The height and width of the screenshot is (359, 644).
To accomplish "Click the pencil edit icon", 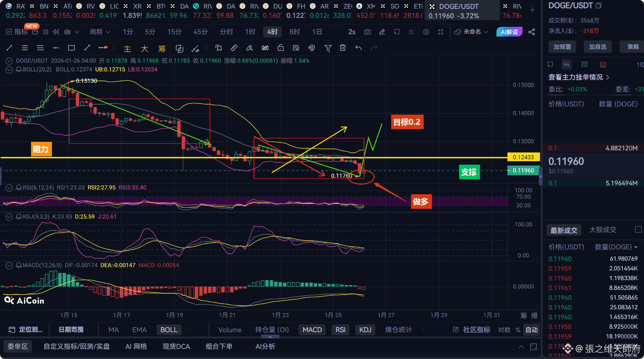I will [382, 32].
